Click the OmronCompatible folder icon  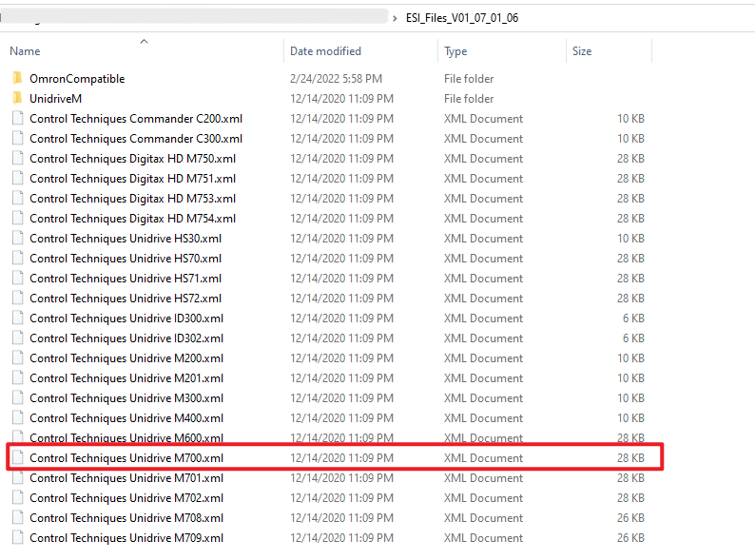(x=17, y=78)
